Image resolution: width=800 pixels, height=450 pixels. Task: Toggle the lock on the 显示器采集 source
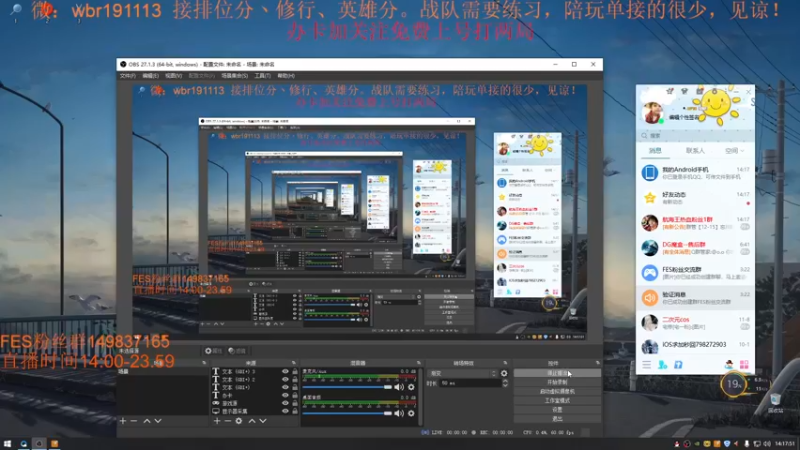click(x=295, y=411)
